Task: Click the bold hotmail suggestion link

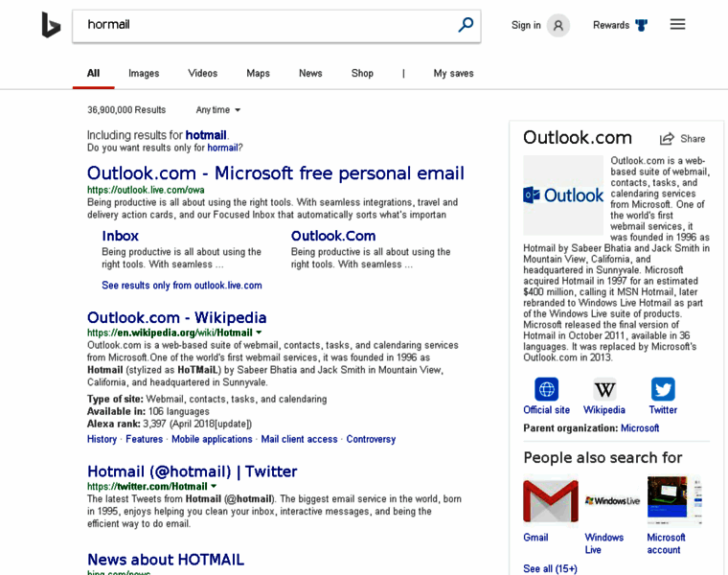Action: (206, 135)
